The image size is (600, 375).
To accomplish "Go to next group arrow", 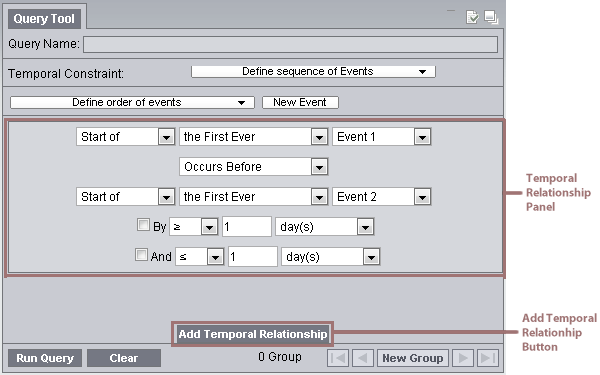I will click(x=463, y=358).
